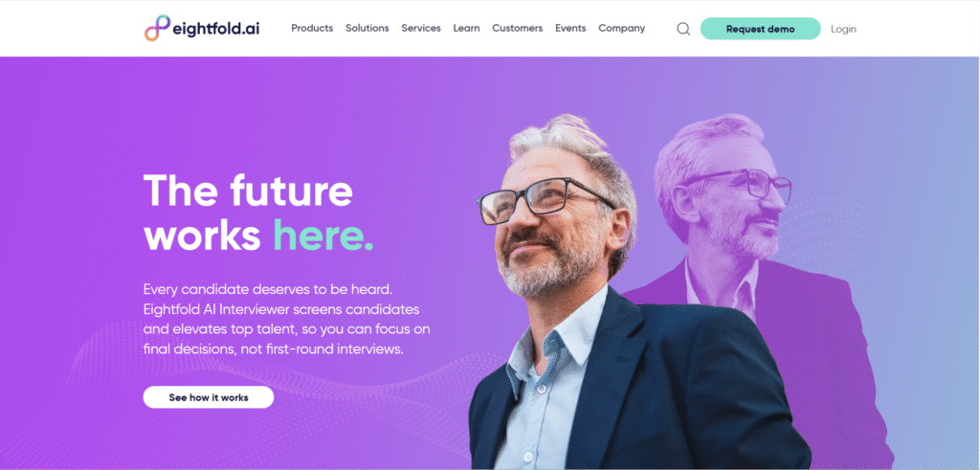The width and height of the screenshot is (980, 470).
Task: Click the eightfold.ai wordmark
Action: 216,29
